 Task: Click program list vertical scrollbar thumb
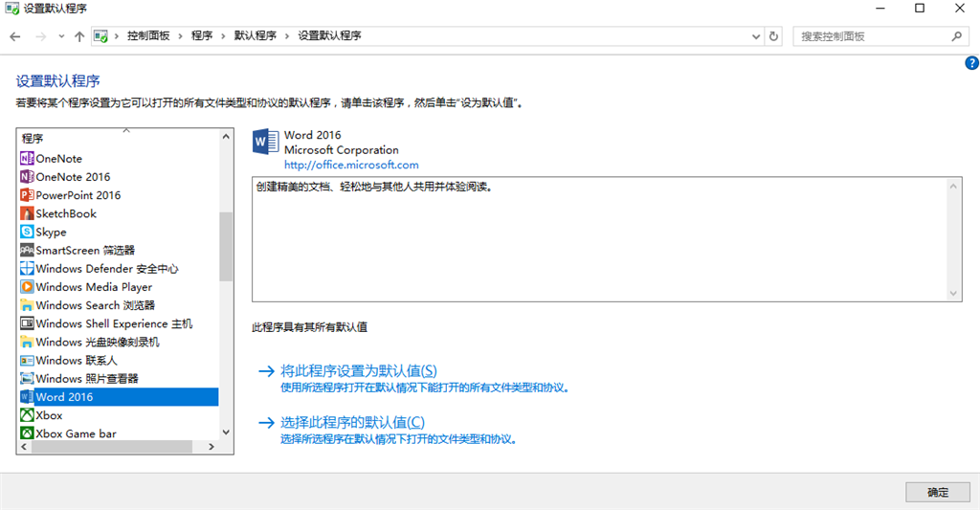pos(226,246)
